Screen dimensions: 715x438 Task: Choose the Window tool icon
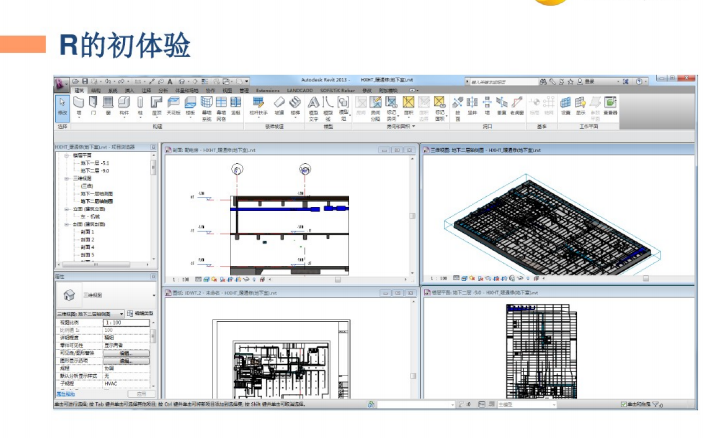click(108, 104)
